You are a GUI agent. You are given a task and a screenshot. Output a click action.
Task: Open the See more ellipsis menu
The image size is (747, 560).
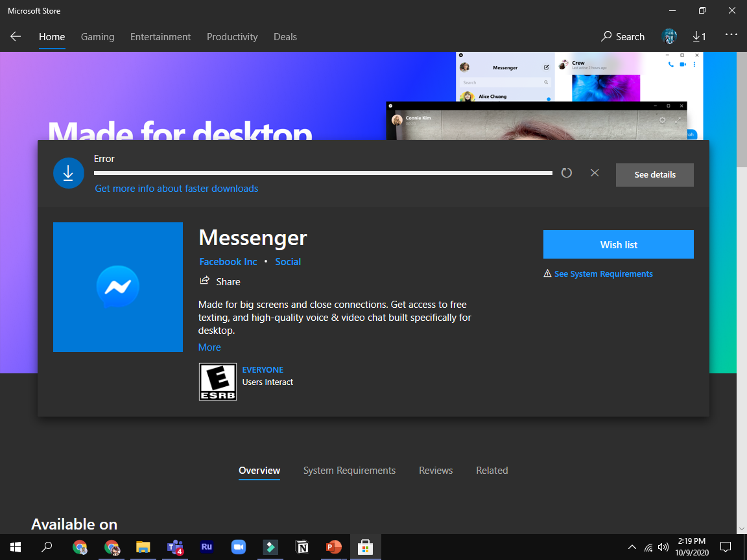[x=731, y=34]
